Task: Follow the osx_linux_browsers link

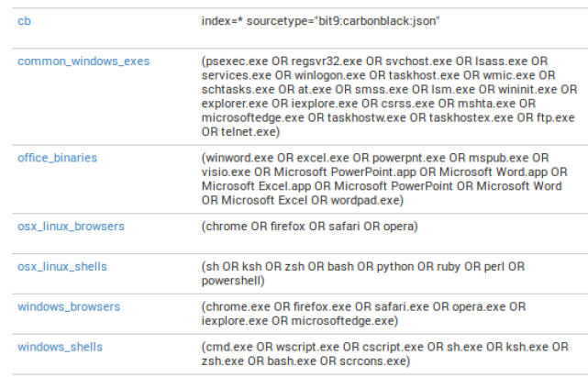Action: point(71,226)
